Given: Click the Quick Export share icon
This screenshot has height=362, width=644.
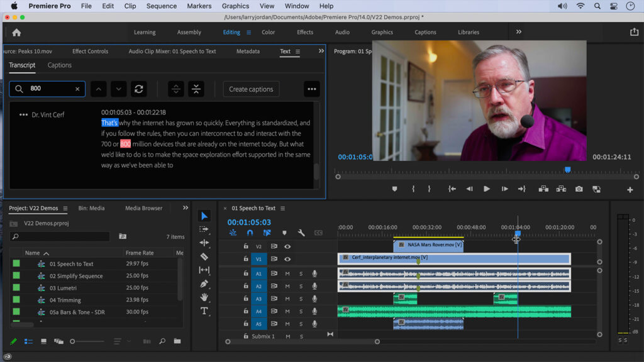Looking at the screenshot, I should tap(634, 32).
